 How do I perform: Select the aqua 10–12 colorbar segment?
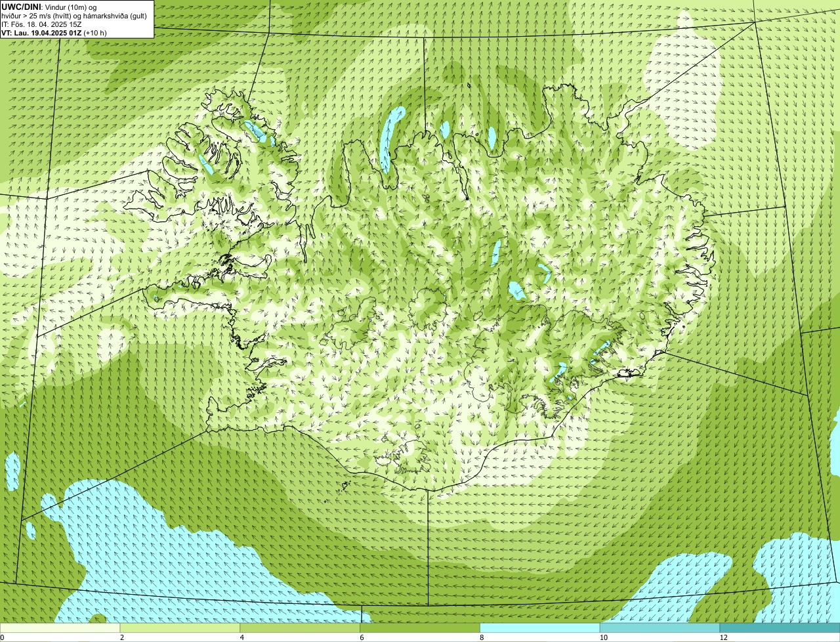tap(660, 628)
